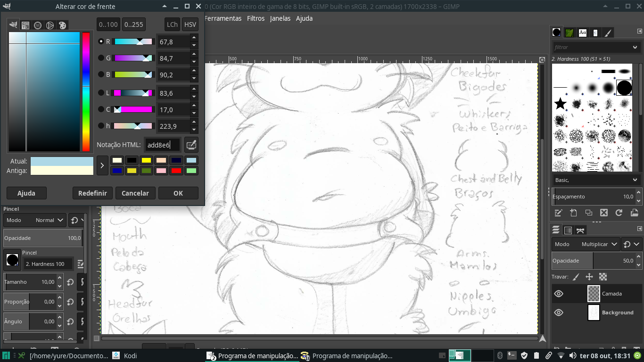Open the Fonts tab in right dock
Viewport: 644px width, 362px height.
583,33
